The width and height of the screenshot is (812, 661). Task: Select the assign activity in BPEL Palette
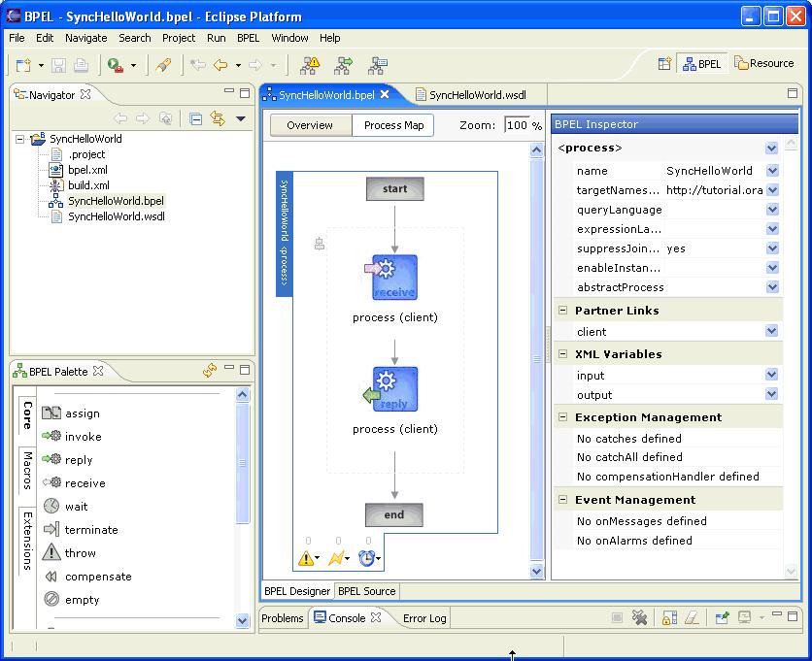click(x=71, y=413)
